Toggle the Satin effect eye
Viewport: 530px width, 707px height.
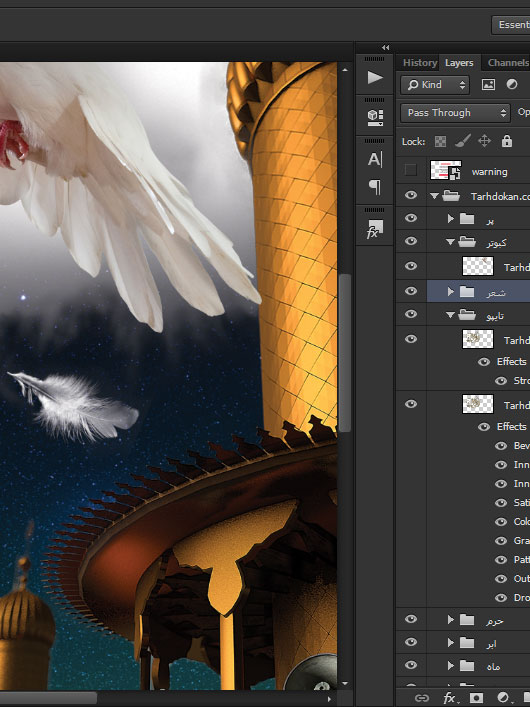[501, 503]
